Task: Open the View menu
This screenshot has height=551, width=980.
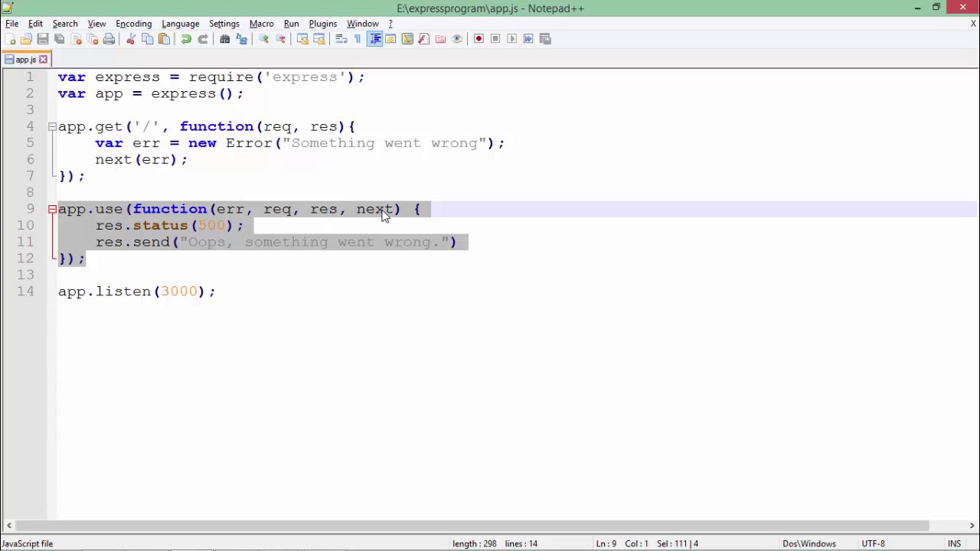Action: [96, 24]
